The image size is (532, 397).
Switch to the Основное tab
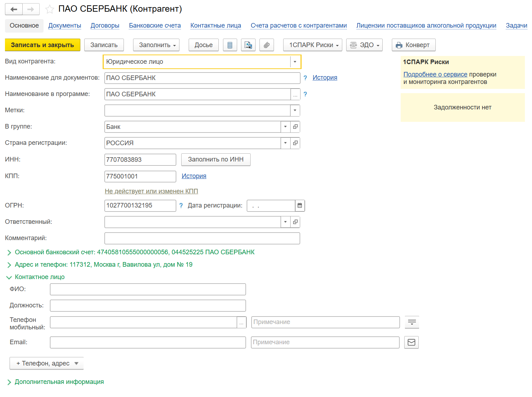(x=24, y=25)
